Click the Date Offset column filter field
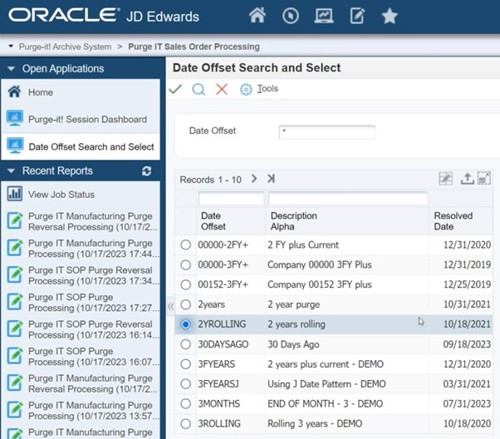 [x=231, y=199]
